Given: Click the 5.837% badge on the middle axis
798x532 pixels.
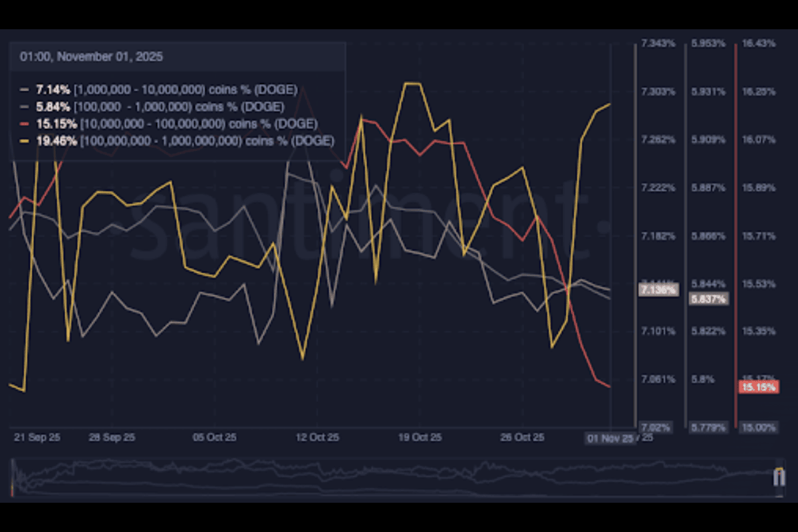Looking at the screenshot, I should click(708, 299).
